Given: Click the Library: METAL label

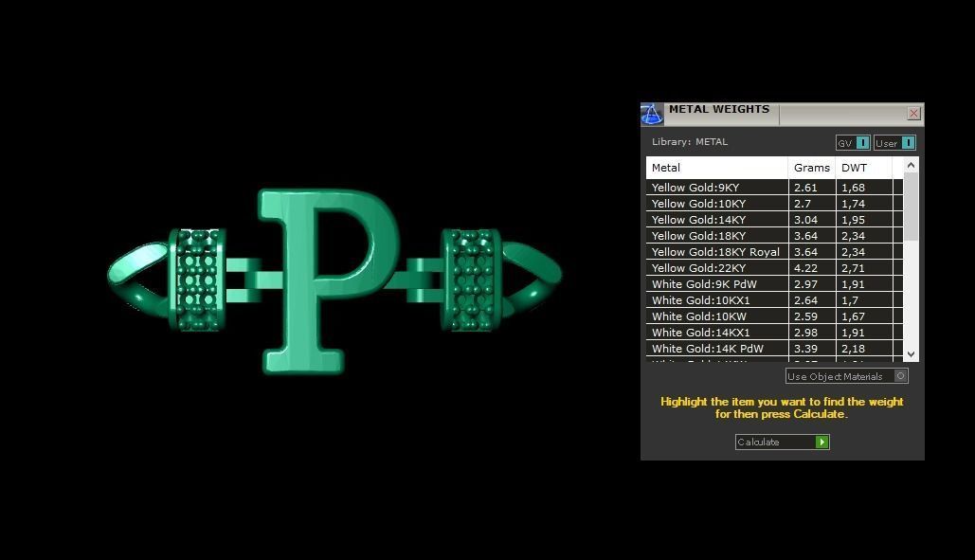Looking at the screenshot, I should 690,142.
